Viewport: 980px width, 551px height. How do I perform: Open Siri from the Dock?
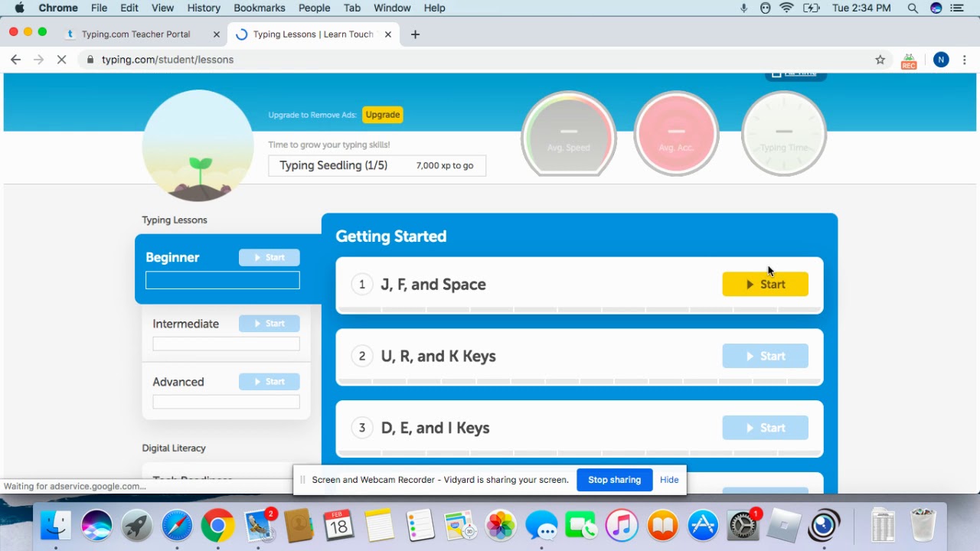pyautogui.click(x=97, y=526)
